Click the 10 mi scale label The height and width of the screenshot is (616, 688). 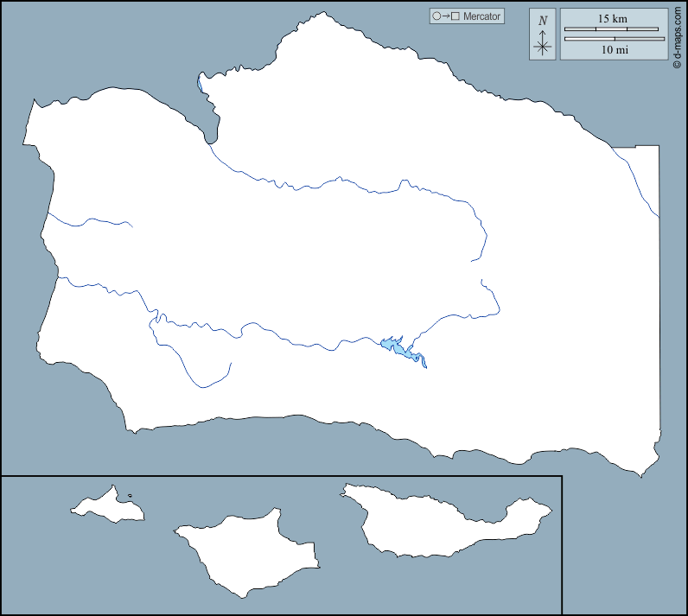pyautogui.click(x=614, y=51)
